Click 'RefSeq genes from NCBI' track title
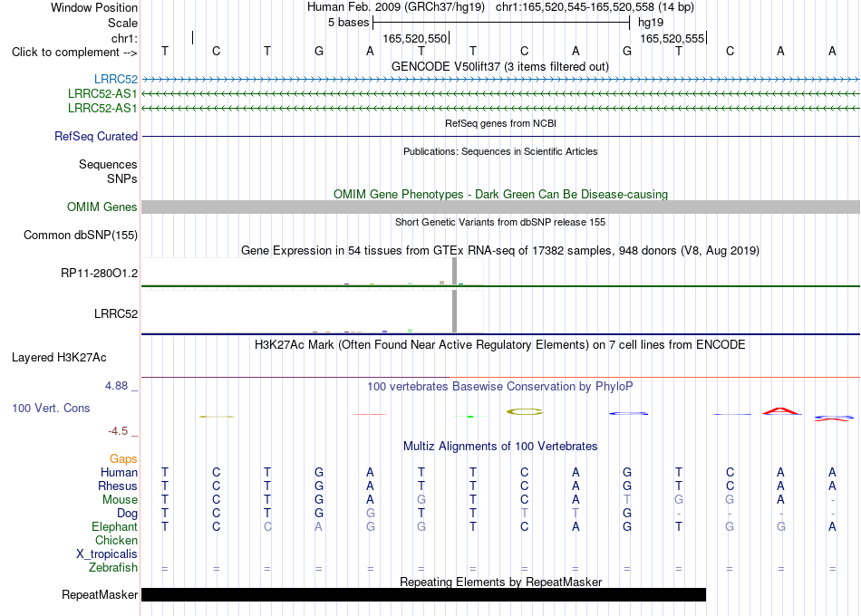 pos(500,123)
